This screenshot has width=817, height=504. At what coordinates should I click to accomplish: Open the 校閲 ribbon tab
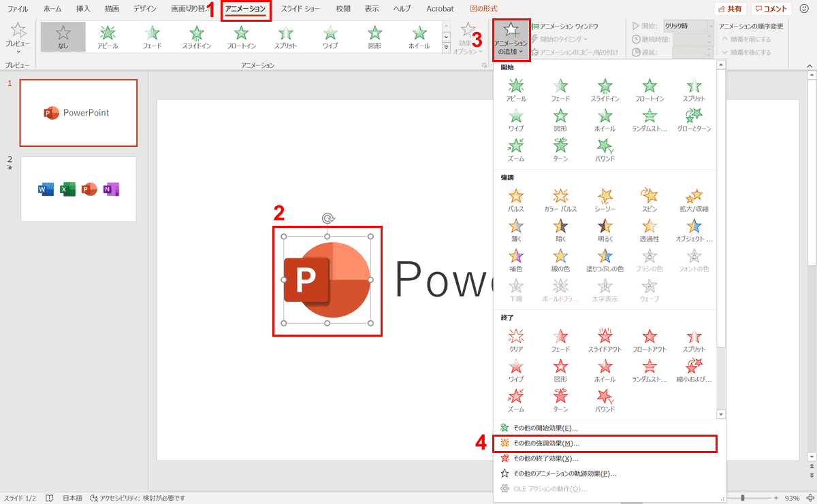[x=343, y=10]
